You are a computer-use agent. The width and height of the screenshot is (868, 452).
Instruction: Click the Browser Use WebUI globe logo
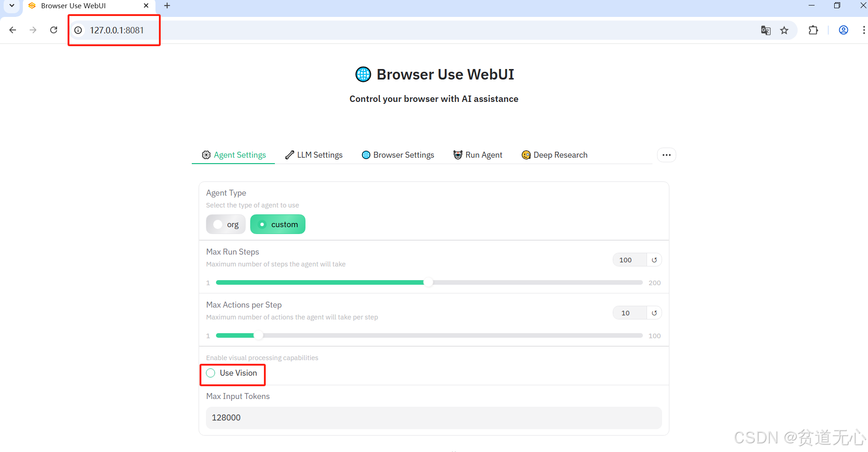pyautogui.click(x=363, y=74)
